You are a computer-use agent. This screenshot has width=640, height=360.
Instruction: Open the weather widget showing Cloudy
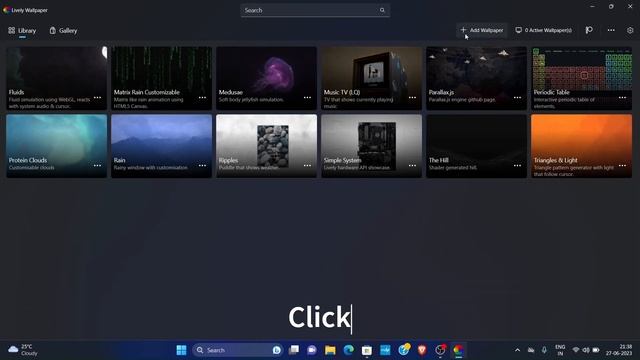tap(23, 350)
